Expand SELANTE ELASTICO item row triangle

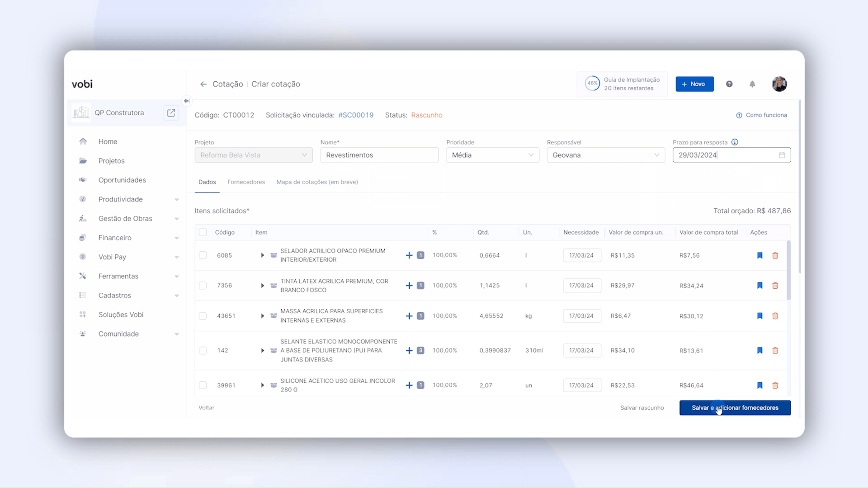pos(262,351)
